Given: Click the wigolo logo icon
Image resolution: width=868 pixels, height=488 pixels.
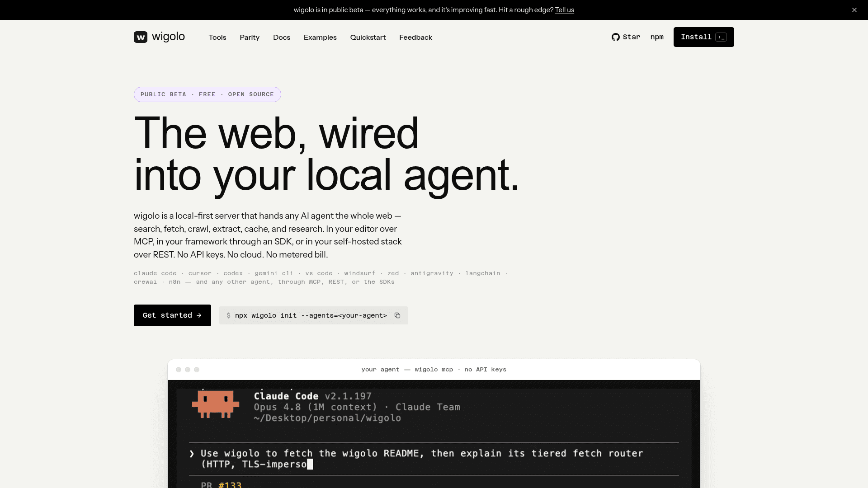Looking at the screenshot, I should tap(141, 37).
